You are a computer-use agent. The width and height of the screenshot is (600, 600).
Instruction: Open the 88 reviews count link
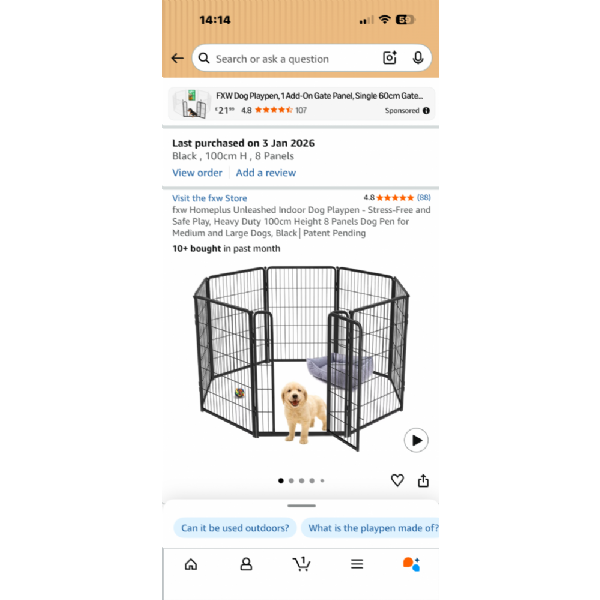(x=424, y=197)
